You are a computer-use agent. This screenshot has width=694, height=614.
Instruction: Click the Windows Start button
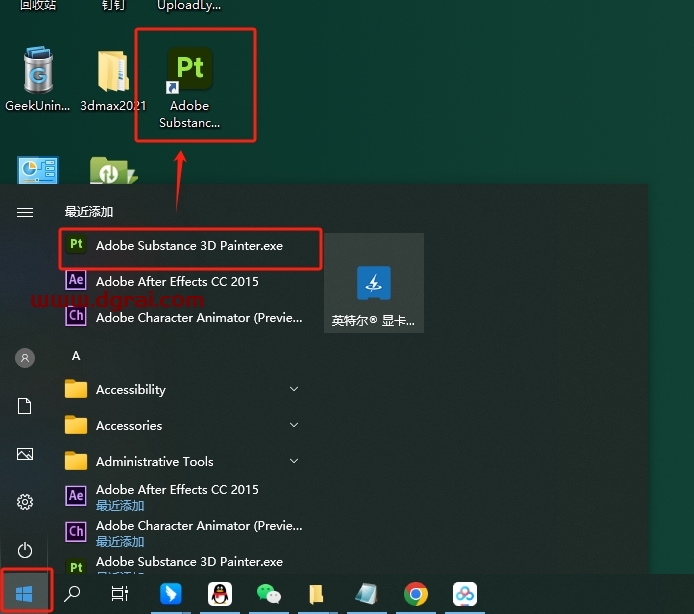(x=25, y=594)
